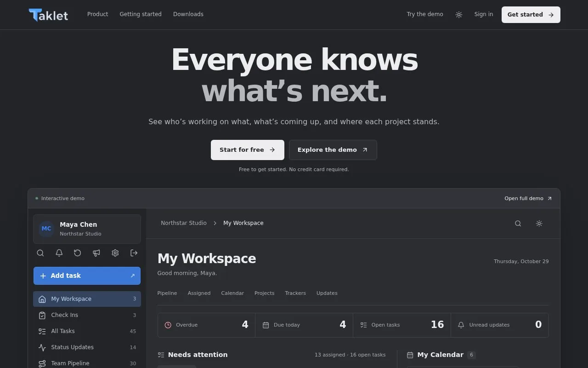Open the Product menu
588x368 pixels.
98,14
